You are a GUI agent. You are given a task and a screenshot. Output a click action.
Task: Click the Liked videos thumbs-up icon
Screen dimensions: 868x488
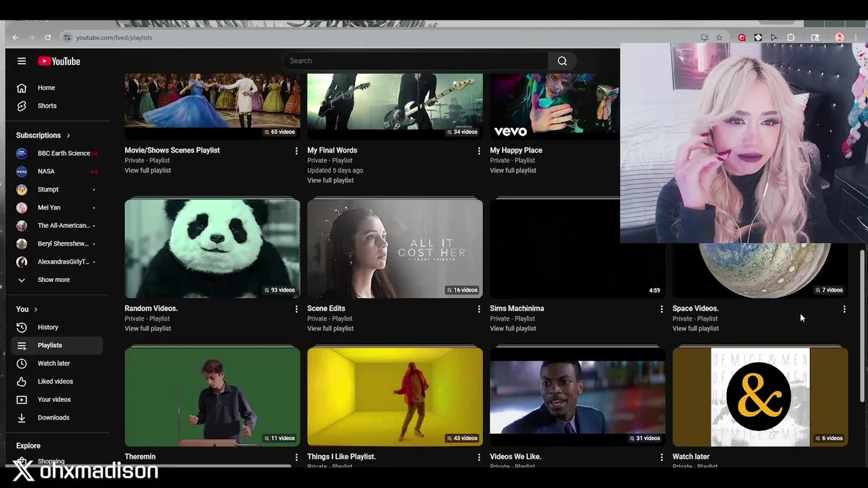click(x=22, y=382)
